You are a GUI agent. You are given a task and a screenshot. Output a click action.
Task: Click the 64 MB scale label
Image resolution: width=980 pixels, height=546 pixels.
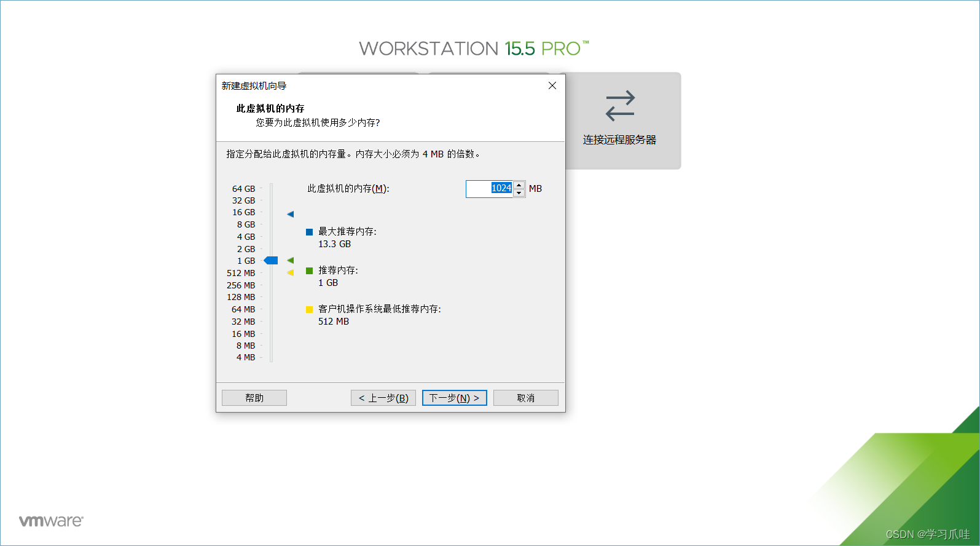243,309
